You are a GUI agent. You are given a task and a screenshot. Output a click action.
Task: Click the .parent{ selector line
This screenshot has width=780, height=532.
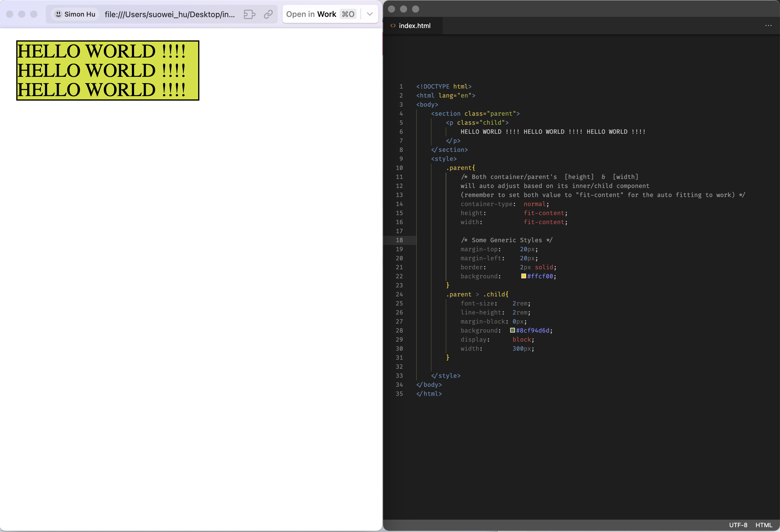(x=460, y=168)
